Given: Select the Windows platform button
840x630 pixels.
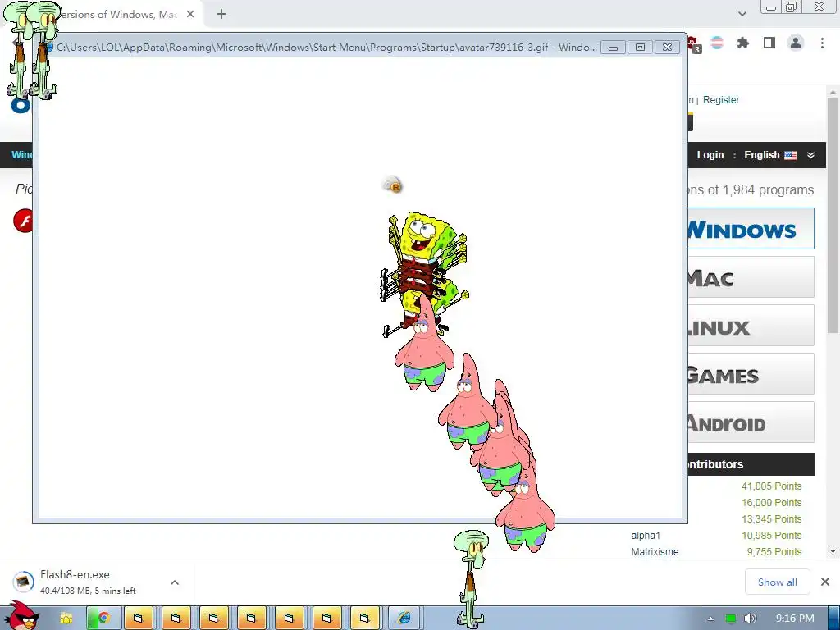Looking at the screenshot, I should tap(751, 229).
